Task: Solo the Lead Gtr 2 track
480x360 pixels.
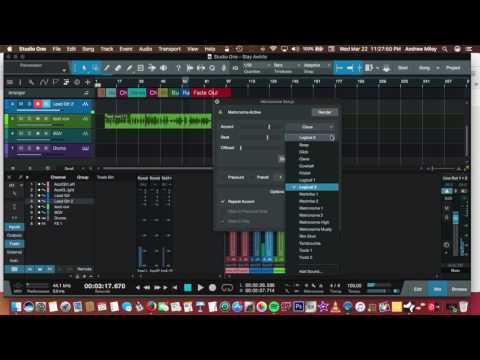Action: [x=29, y=104]
